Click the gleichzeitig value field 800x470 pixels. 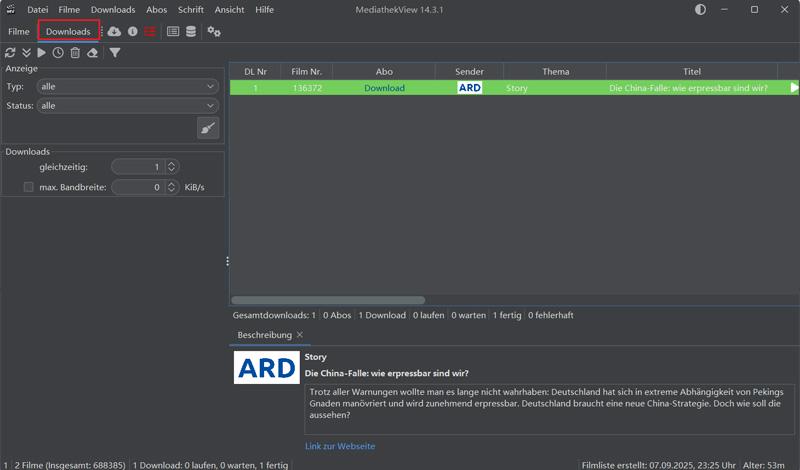[x=138, y=167]
